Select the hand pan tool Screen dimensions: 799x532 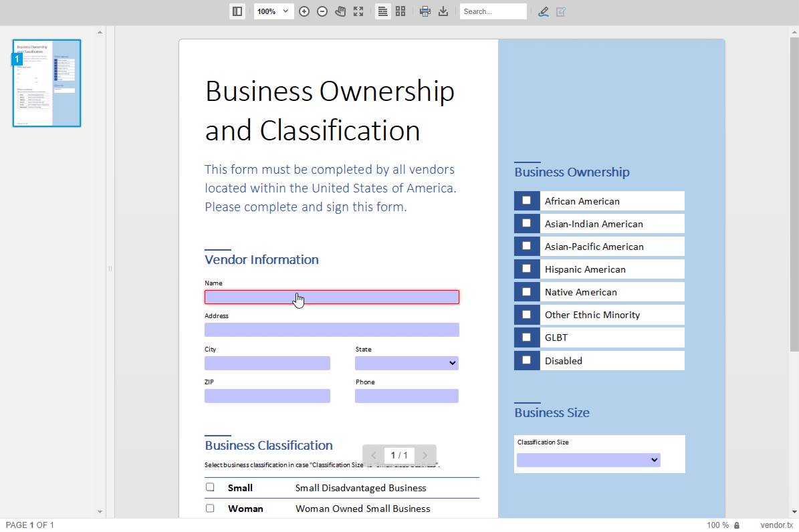340,11
